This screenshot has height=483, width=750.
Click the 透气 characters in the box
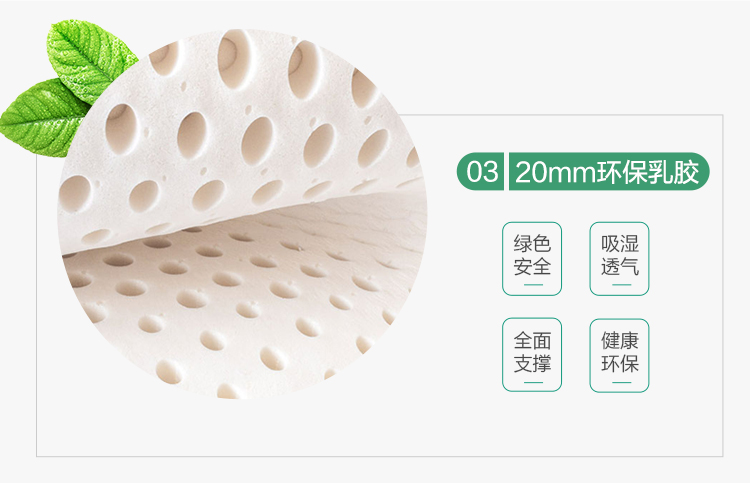tap(620, 266)
